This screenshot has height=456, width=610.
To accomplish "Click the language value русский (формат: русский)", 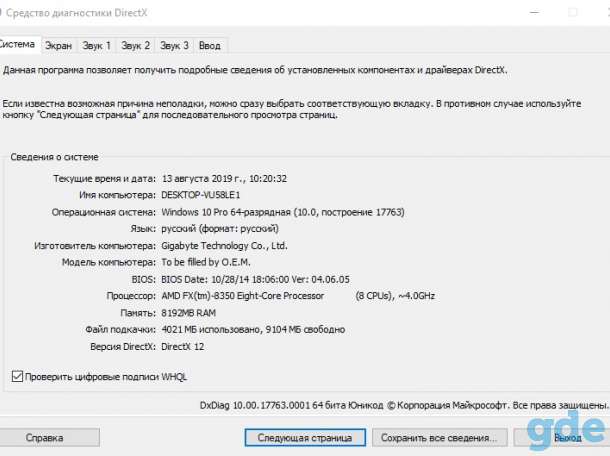I will pyautogui.click(x=220, y=229).
